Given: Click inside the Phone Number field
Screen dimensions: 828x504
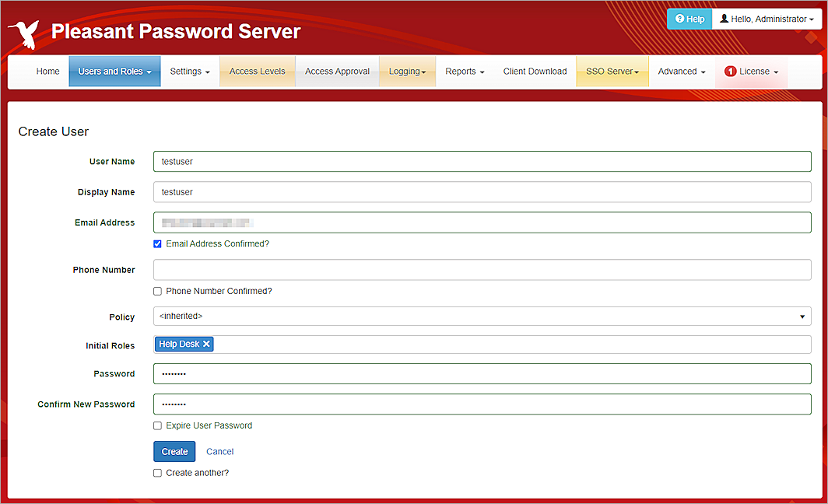Looking at the screenshot, I should 482,269.
